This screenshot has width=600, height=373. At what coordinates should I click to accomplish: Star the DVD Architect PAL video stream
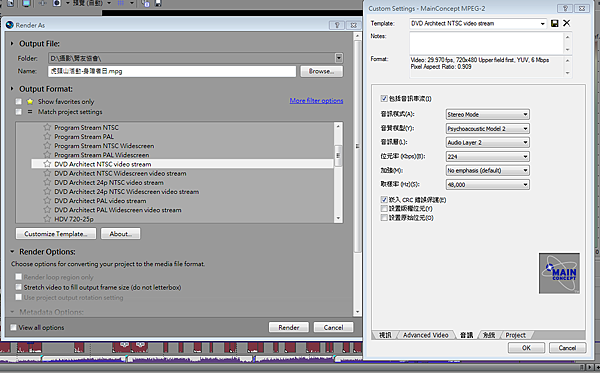[47, 200]
